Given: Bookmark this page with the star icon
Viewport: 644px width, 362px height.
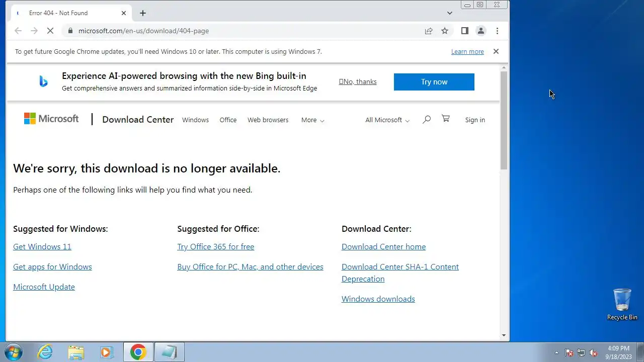Looking at the screenshot, I should (x=445, y=31).
